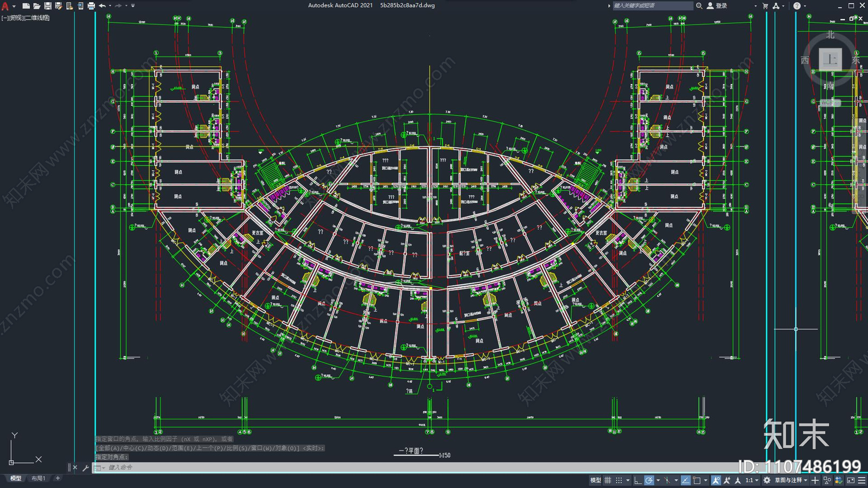Screen dimensions: 868x488
Task: Open an existing drawing file
Action: pyautogui.click(x=36, y=6)
